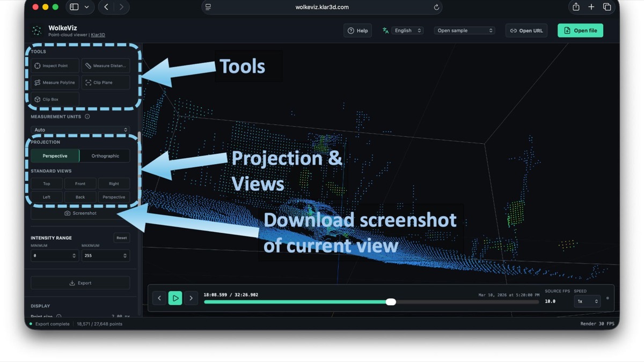Click the page reader icon in the address bar
Image resolution: width=644 pixels, height=362 pixels.
(x=208, y=7)
